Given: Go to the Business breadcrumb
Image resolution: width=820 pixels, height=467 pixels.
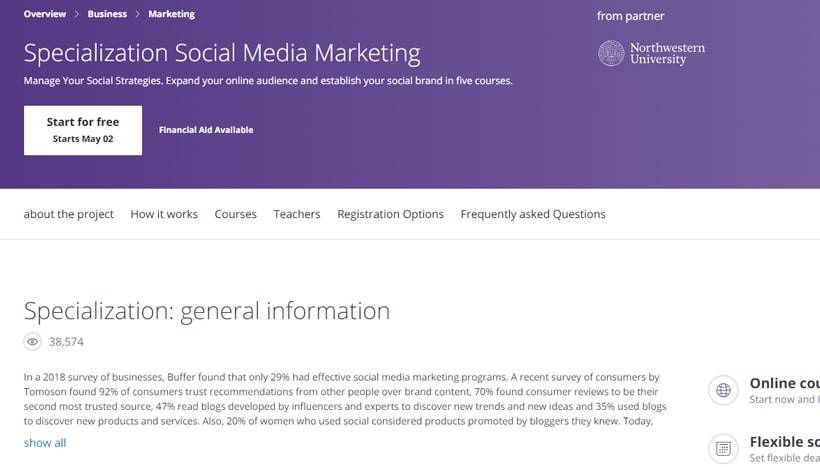Looking at the screenshot, I should point(107,14).
